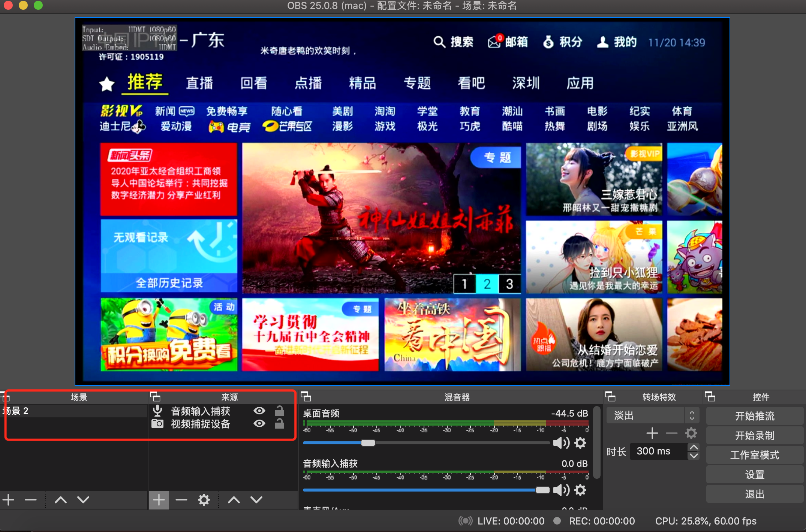Select 推荐 tab in preview

pos(145,82)
